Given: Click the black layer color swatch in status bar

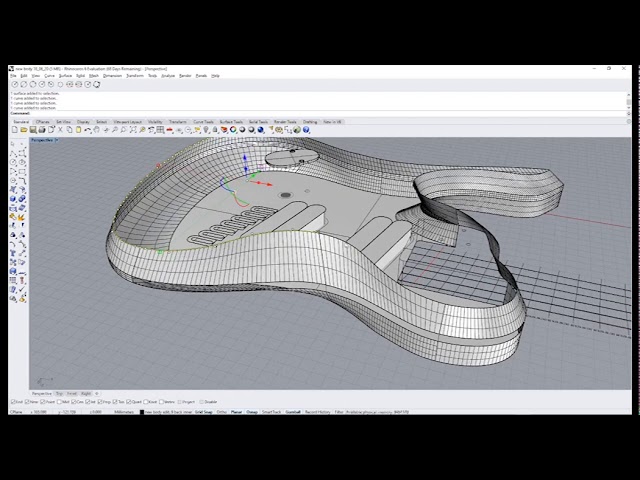Looking at the screenshot, I should [142, 412].
